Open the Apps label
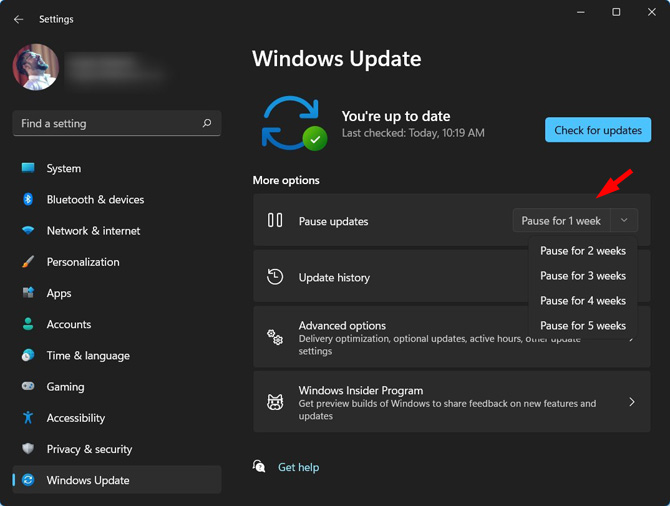This screenshot has width=670, height=506. pos(59,294)
